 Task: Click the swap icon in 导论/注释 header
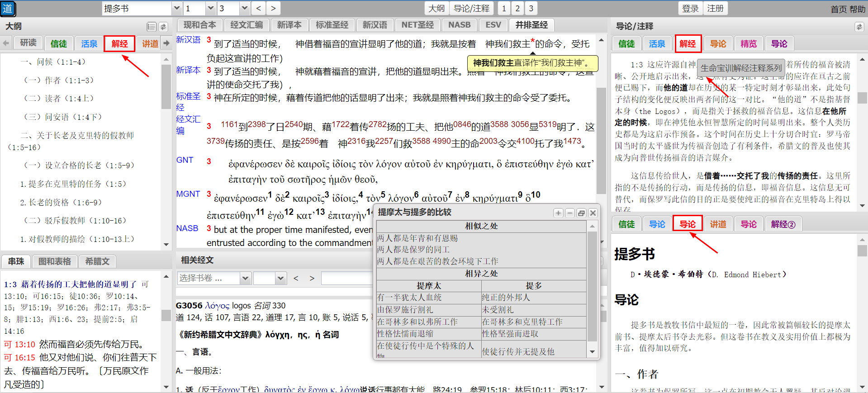(859, 27)
